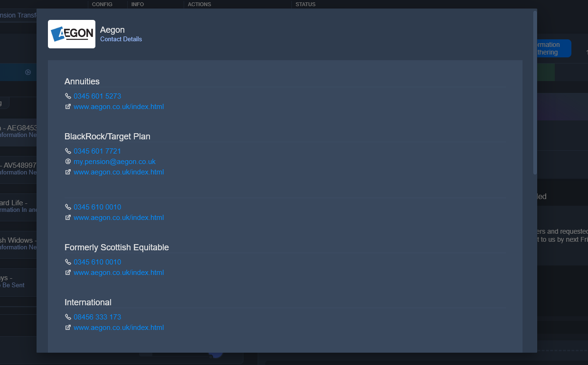Click external link icon in untitled section
Screen dimensions: 588x365
tap(68, 218)
